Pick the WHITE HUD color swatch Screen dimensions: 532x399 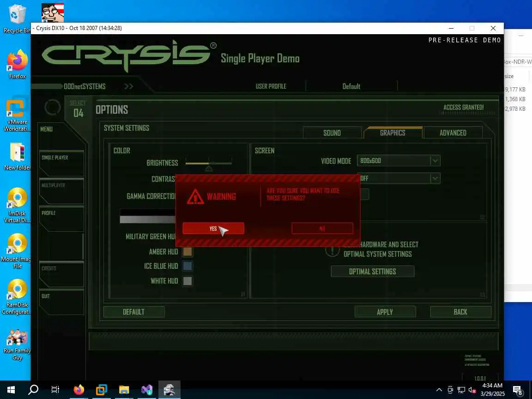tap(187, 281)
